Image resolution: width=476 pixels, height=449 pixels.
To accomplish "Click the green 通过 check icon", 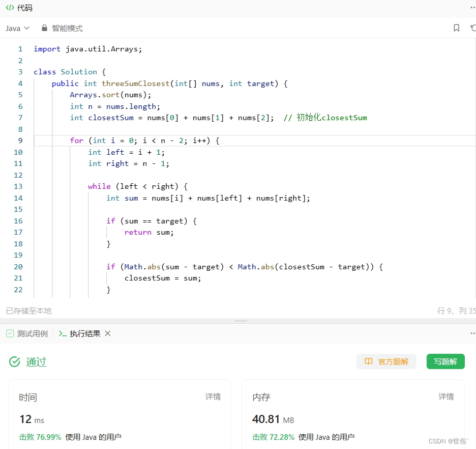I will click(x=15, y=362).
